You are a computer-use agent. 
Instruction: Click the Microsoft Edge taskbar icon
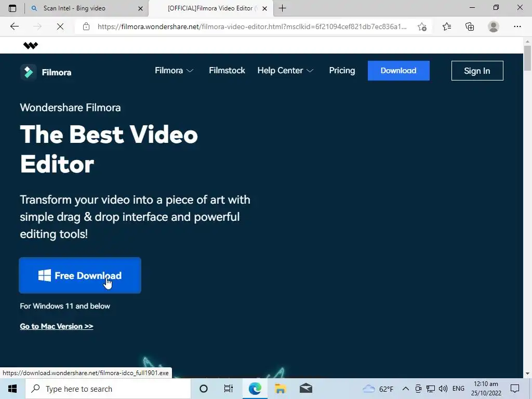click(255, 389)
